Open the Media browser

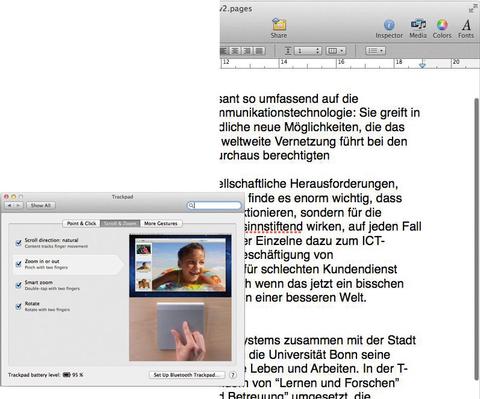418,28
